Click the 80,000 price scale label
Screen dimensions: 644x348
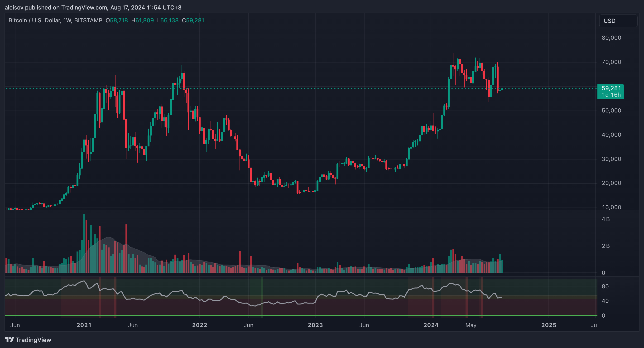click(x=611, y=38)
